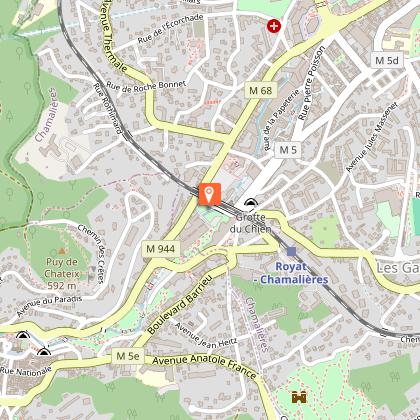This screenshot has width=420, height=420.
Task: Click the Grotte du Chien text label
Action: click(x=253, y=223)
